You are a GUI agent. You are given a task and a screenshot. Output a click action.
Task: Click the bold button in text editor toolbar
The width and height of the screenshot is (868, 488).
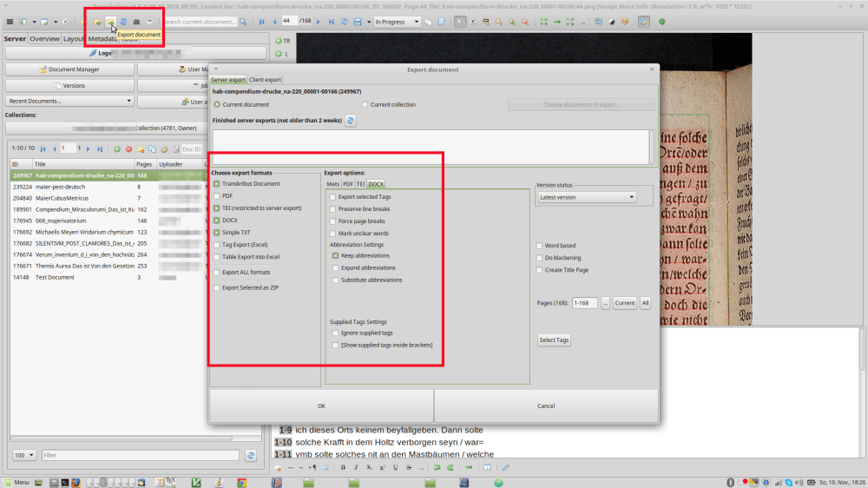344,467
